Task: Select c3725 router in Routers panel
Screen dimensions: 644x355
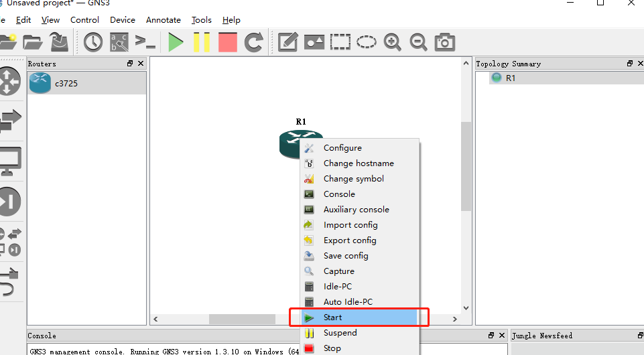Action: tap(86, 83)
